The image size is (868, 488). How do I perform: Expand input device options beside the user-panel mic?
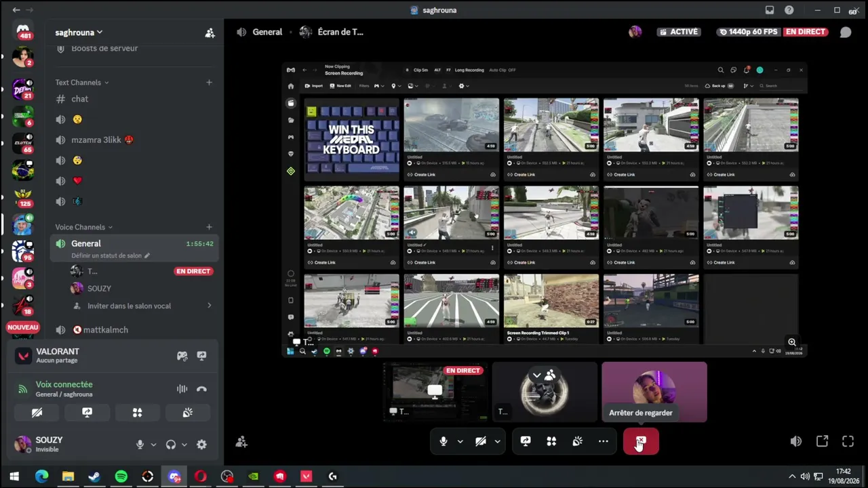pyautogui.click(x=153, y=445)
